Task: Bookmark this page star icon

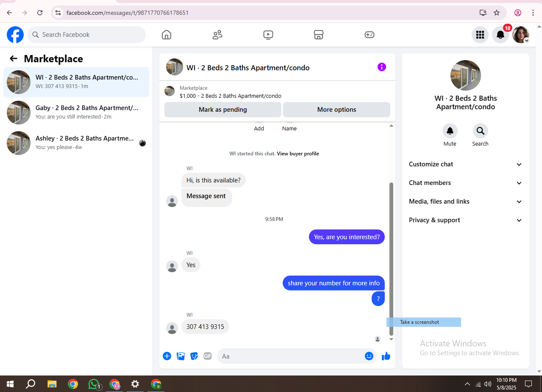Action: (497, 13)
